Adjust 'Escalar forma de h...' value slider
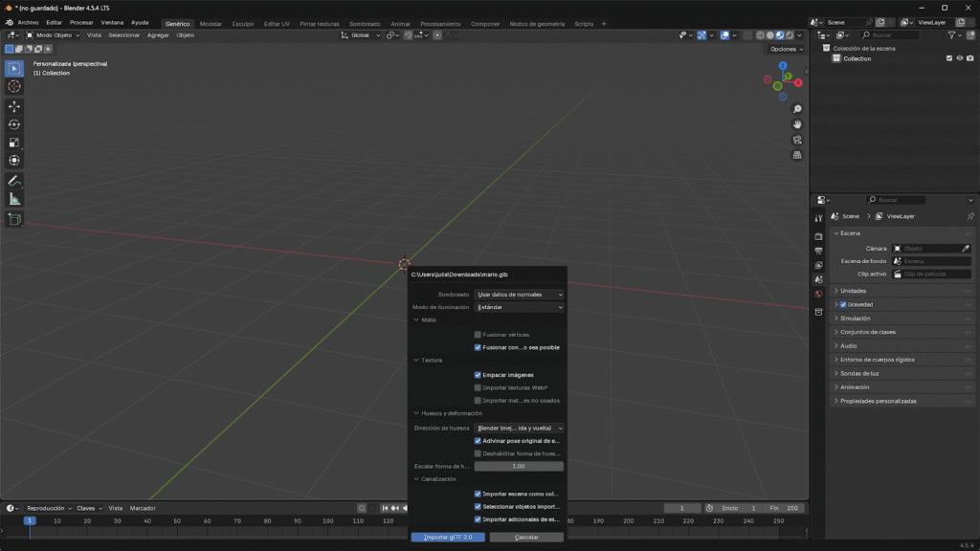Viewport: 980px width, 551px height. 519,466
